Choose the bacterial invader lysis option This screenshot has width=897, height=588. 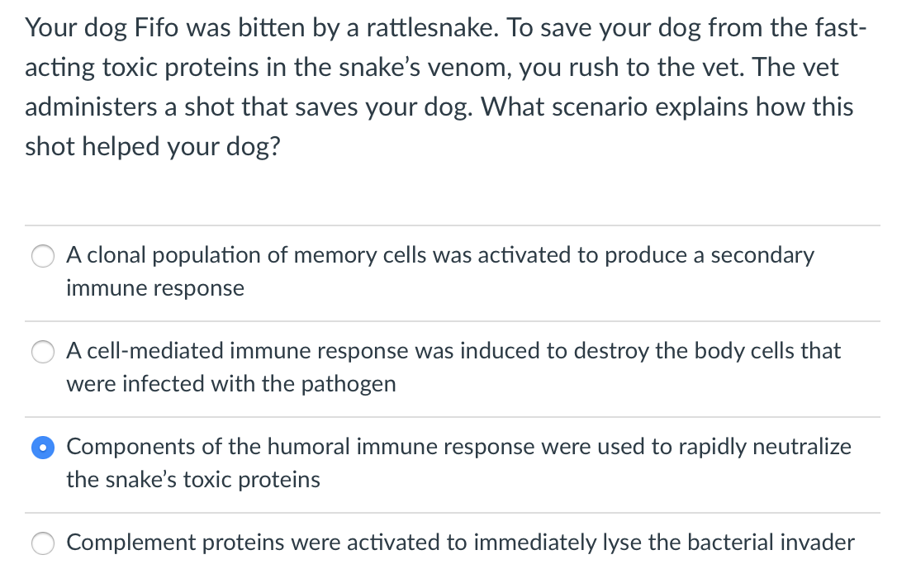(x=459, y=543)
